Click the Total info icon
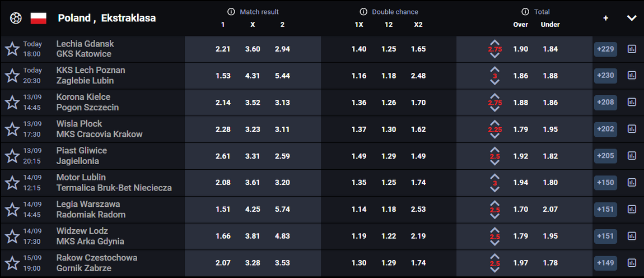 (x=525, y=12)
